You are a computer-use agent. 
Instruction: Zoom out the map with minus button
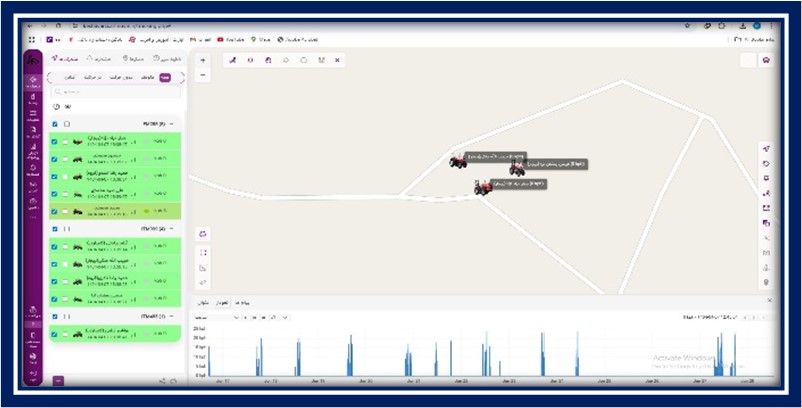[x=203, y=75]
